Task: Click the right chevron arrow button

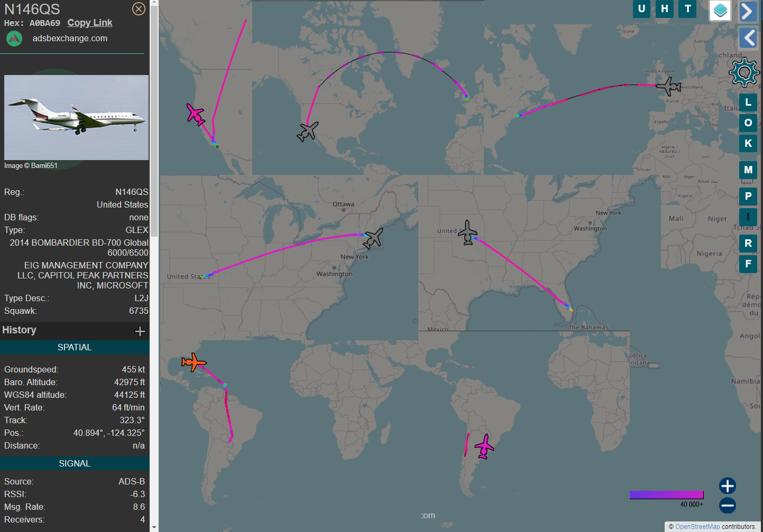Action: pyautogui.click(x=748, y=11)
